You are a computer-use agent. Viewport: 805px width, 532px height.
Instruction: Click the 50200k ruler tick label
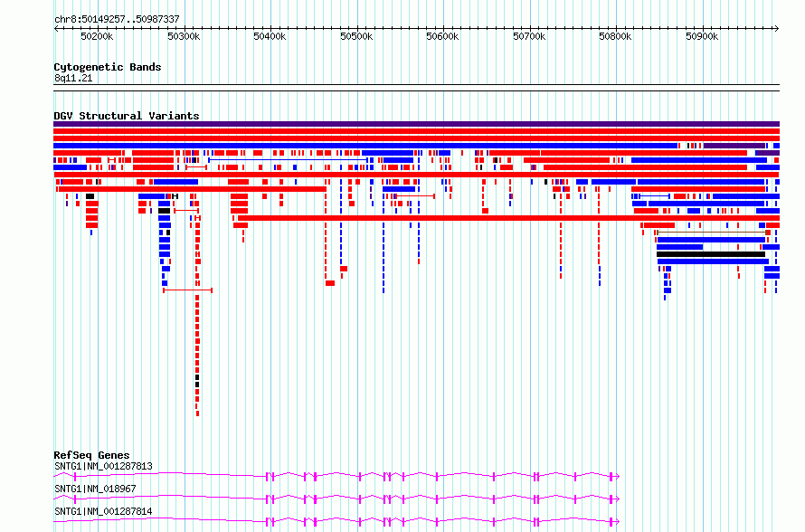97,36
